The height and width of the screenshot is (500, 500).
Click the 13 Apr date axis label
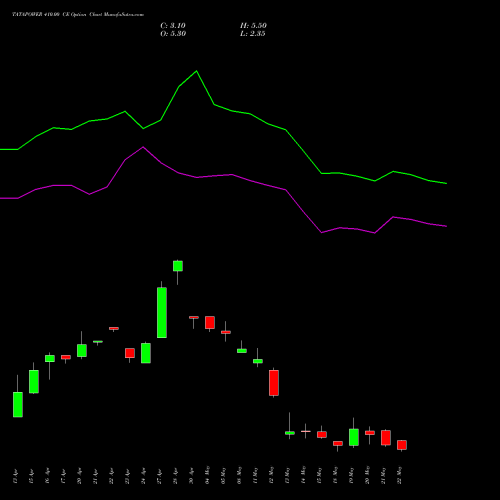(15, 476)
